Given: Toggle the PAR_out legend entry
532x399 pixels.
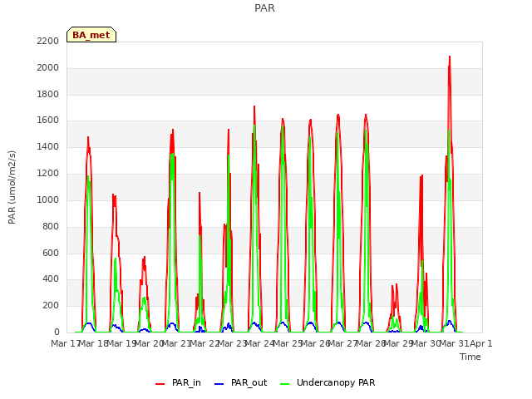Looking at the screenshot, I should pos(240,382).
